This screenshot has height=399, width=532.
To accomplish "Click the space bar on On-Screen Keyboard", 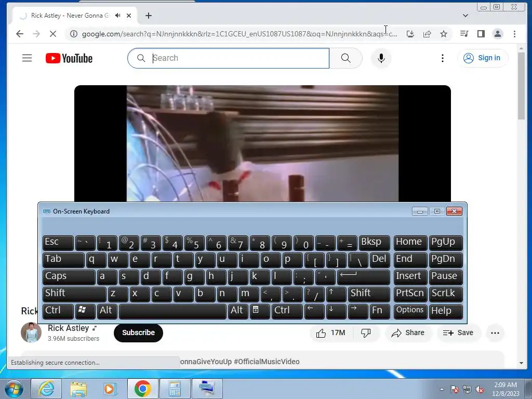I will (x=172, y=311).
